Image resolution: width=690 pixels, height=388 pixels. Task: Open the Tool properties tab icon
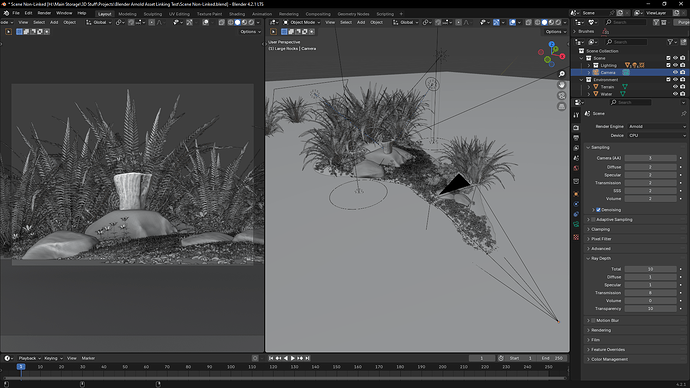576,115
